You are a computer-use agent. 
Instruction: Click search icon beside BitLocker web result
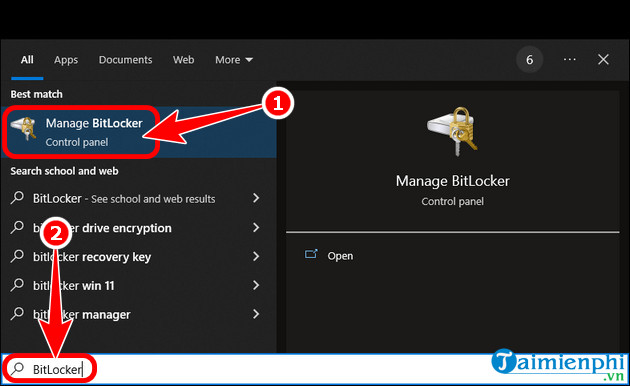[17, 198]
